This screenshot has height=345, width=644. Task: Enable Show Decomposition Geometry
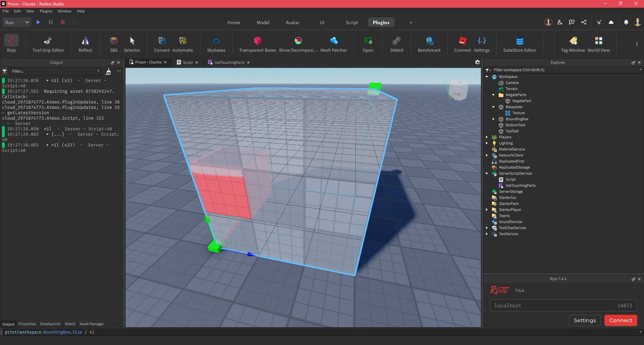click(x=298, y=44)
